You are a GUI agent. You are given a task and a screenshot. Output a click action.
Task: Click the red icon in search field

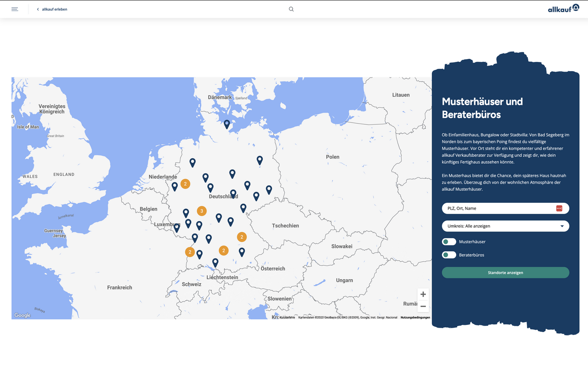click(x=559, y=208)
